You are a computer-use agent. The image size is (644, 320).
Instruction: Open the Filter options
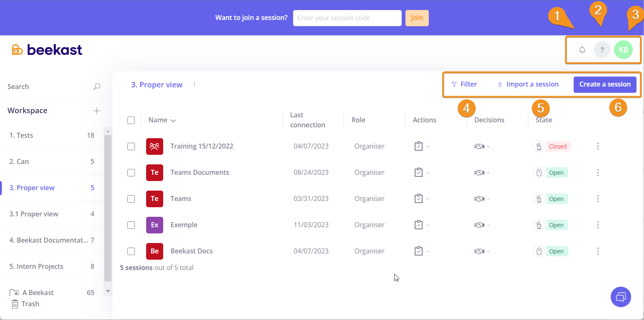464,84
